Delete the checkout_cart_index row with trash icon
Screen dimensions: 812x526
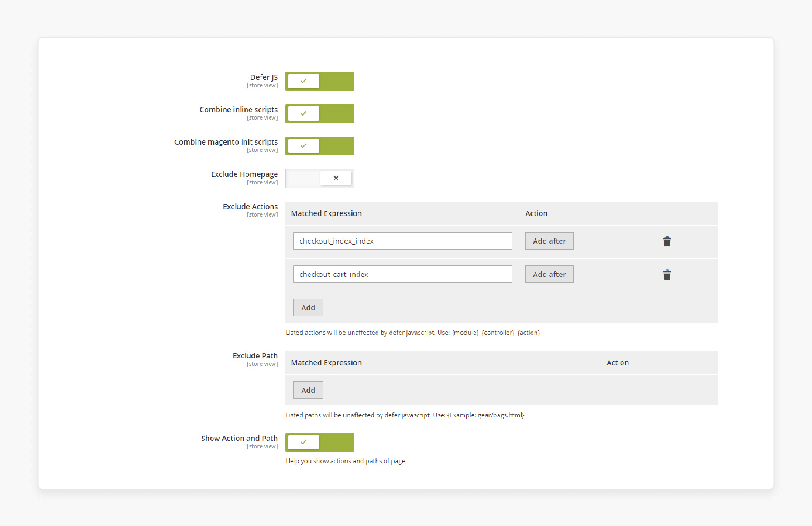[667, 275]
